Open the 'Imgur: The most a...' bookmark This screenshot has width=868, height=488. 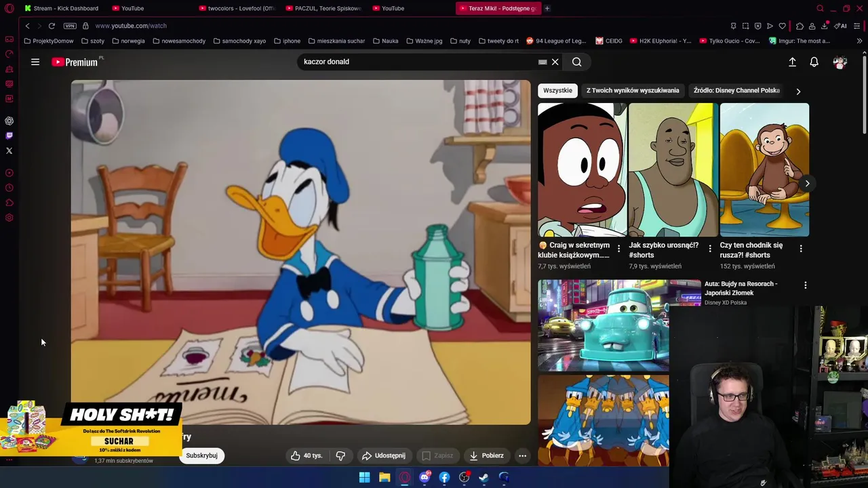[x=800, y=41]
